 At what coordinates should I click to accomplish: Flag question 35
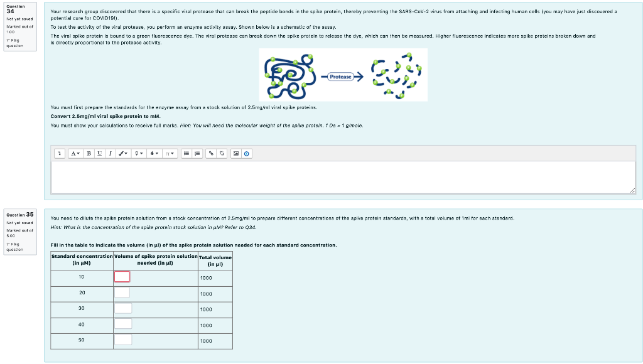[15, 247]
